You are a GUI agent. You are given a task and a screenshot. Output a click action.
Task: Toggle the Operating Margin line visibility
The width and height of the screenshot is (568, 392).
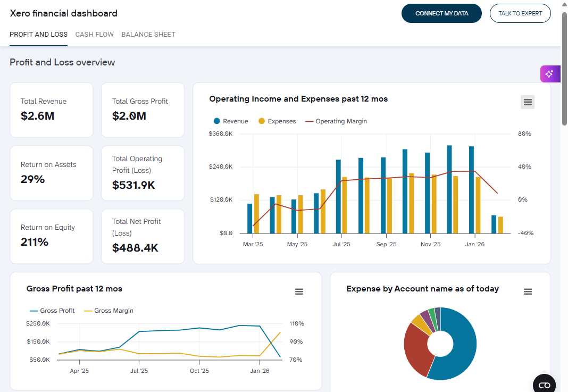(x=336, y=121)
